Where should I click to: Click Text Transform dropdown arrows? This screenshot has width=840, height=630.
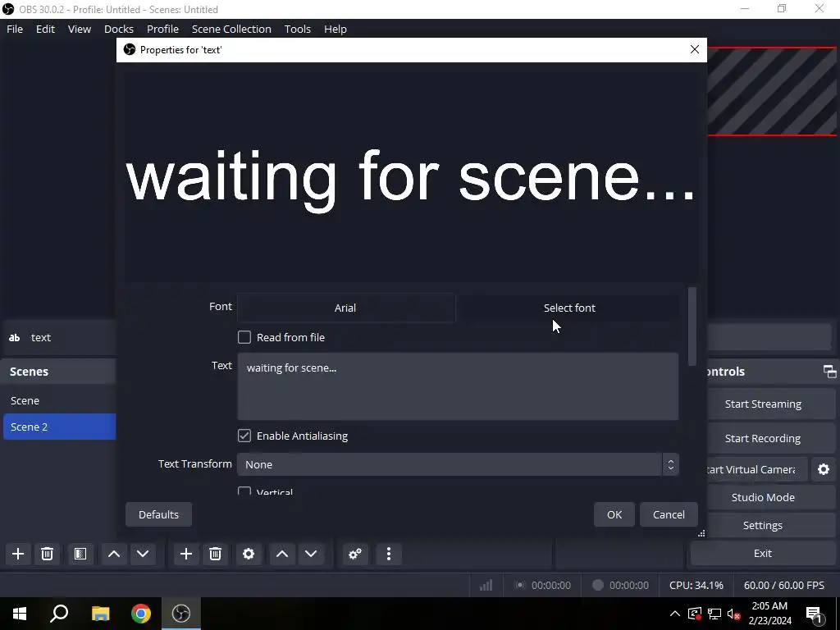[x=671, y=464]
